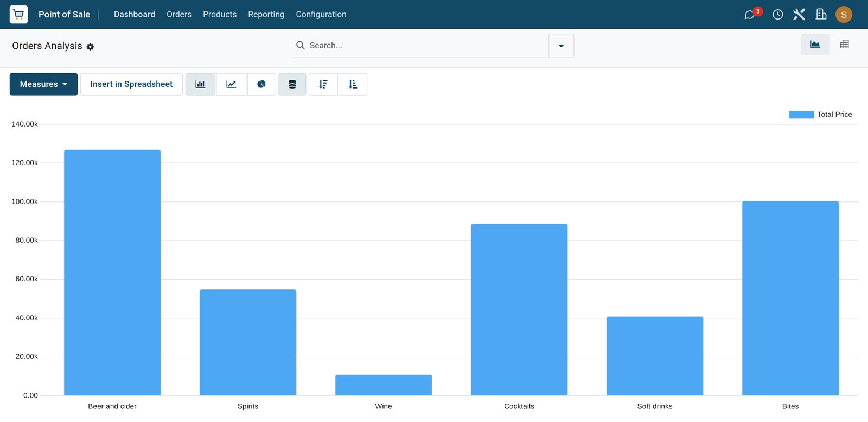Click the company building icon
The height and width of the screenshot is (422, 868).
[821, 14]
